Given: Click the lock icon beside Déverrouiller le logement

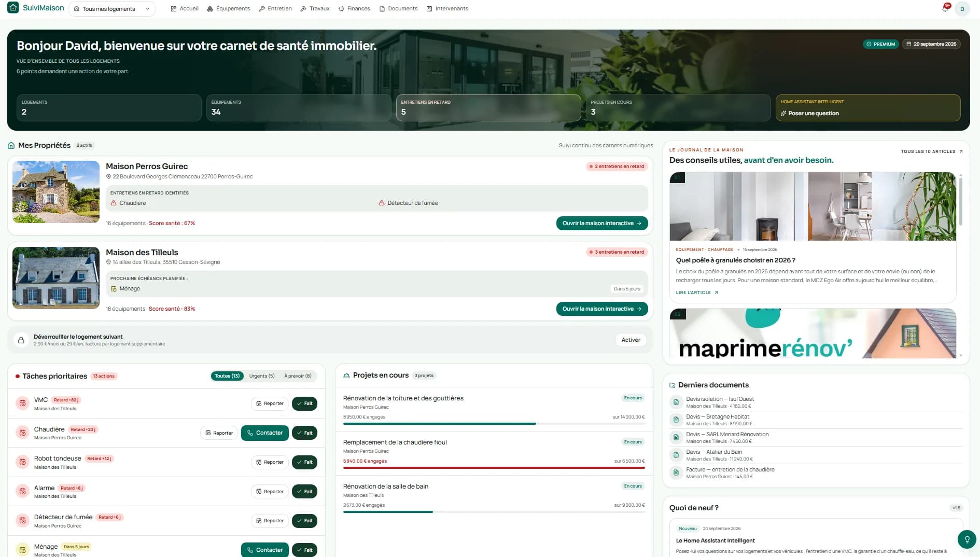Looking at the screenshot, I should click(21, 340).
